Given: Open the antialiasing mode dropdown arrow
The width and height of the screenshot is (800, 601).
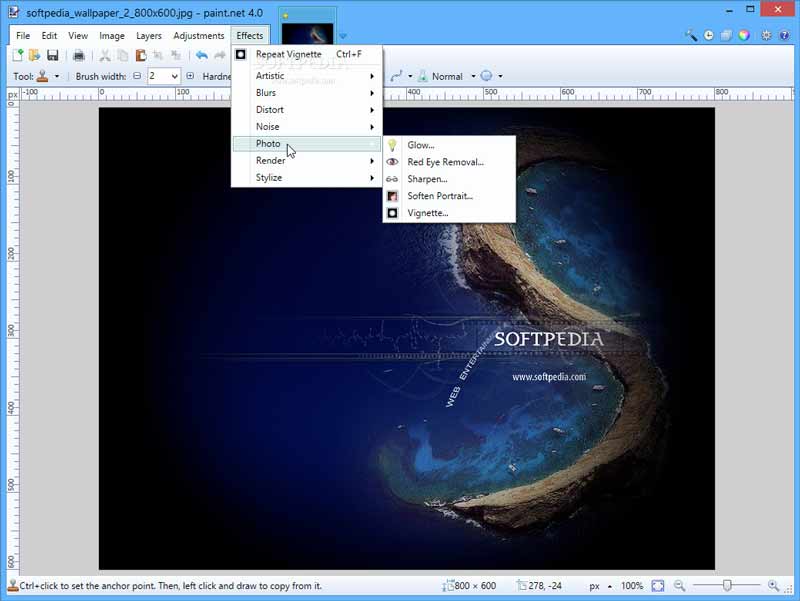Looking at the screenshot, I should pos(410,77).
